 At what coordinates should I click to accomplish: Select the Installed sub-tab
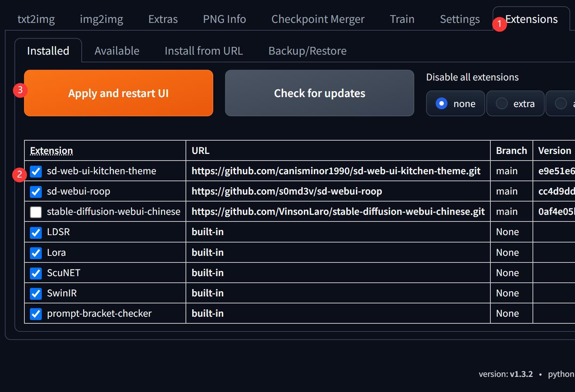tap(48, 51)
